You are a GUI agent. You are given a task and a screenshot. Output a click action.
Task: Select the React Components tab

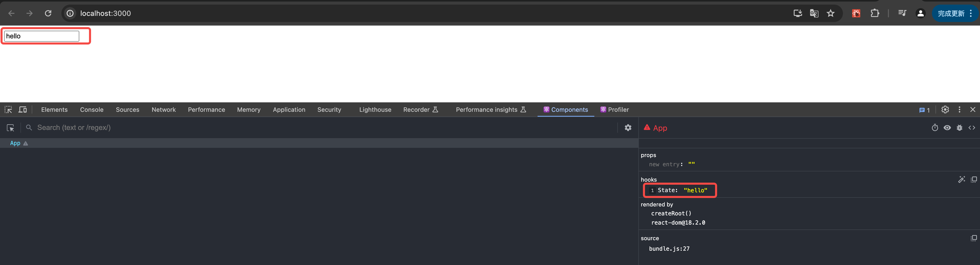coord(566,110)
